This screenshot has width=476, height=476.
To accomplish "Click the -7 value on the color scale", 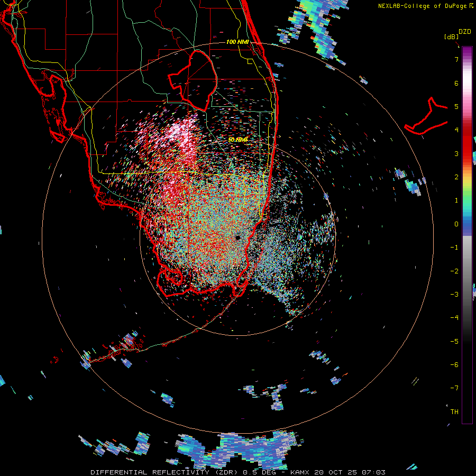I will coord(454,388).
